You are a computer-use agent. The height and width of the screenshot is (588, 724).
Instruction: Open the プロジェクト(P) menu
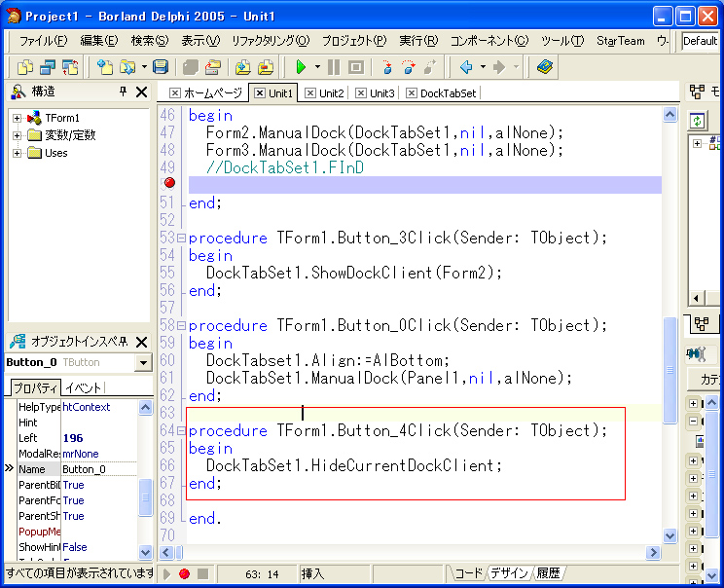(354, 41)
